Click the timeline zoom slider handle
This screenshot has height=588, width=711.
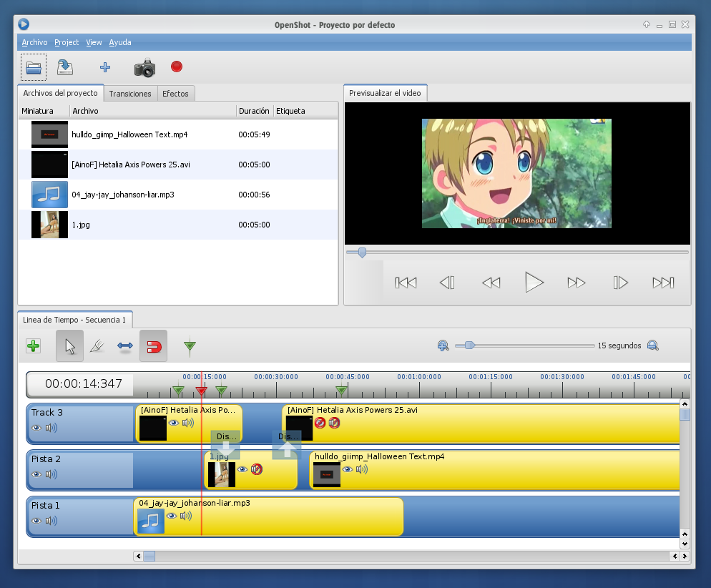coord(469,346)
